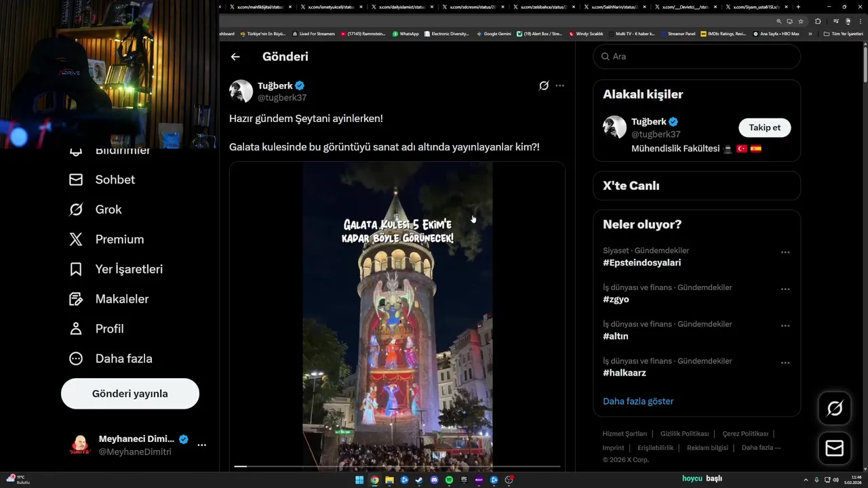Open Tüm Yer İşaretleri bookmarks folder
868x488 pixels.
click(x=844, y=34)
